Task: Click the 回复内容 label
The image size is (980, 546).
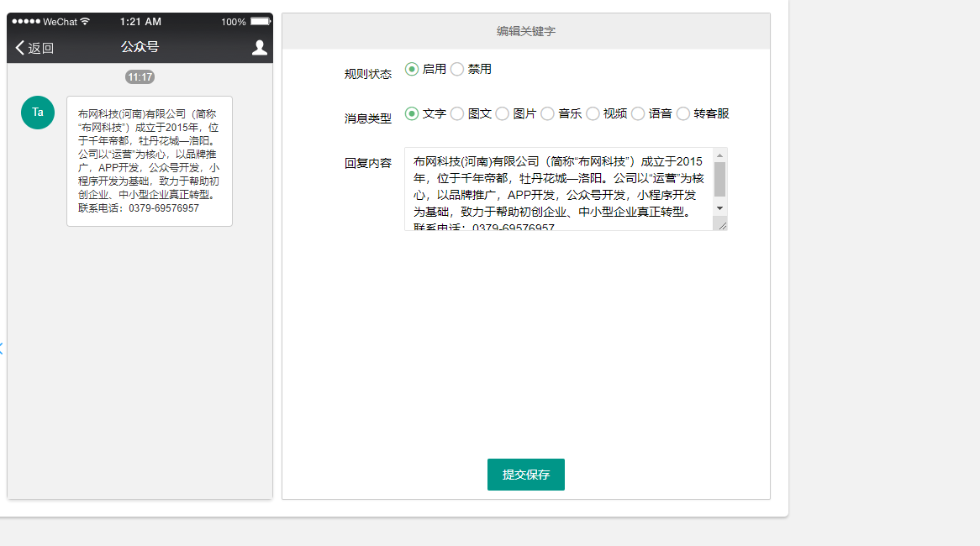Action: (367, 163)
